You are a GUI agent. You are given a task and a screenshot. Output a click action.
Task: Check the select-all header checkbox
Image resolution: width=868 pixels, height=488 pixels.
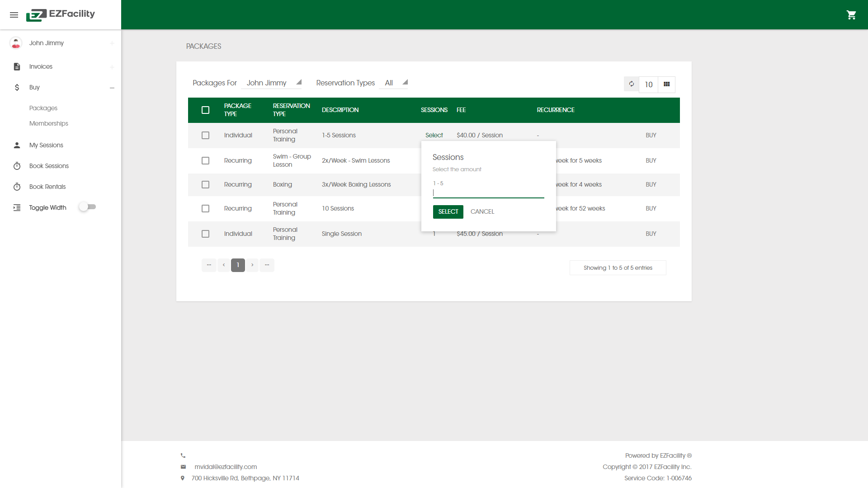(x=205, y=110)
